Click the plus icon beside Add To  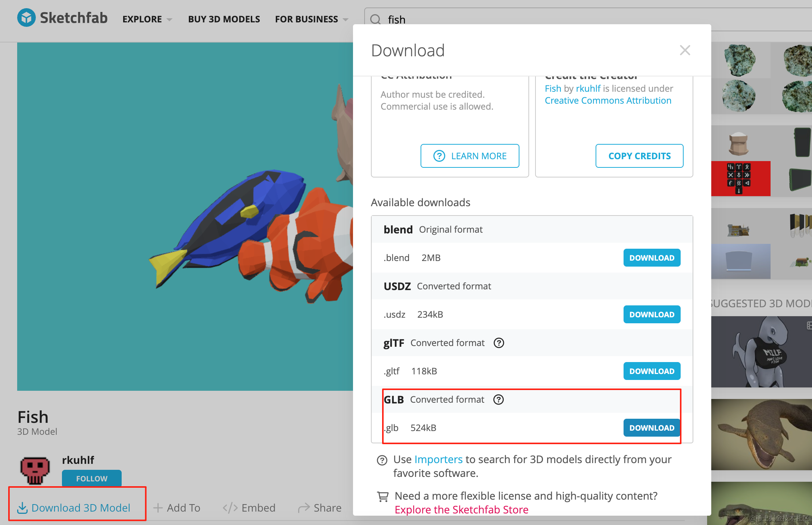pos(158,508)
